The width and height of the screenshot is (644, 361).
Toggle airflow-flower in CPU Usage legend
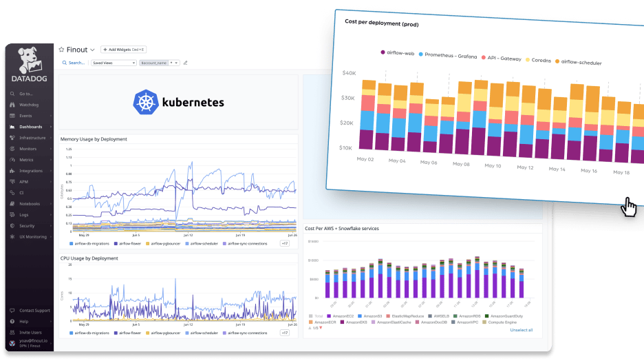click(x=128, y=333)
